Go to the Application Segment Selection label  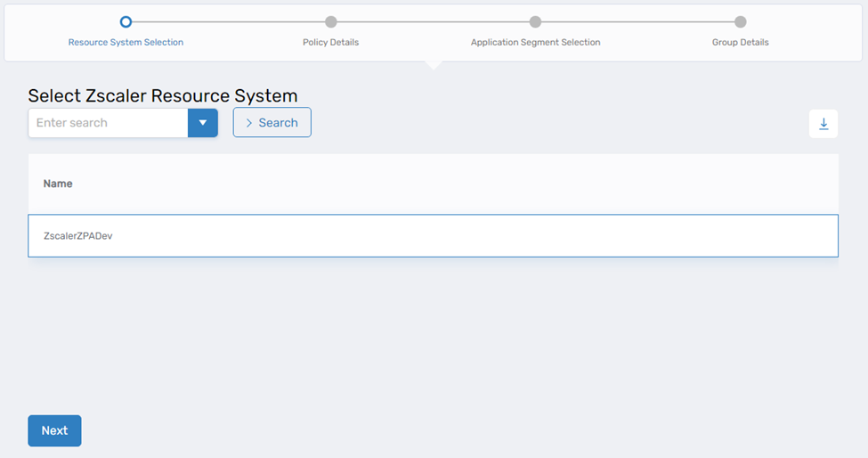pos(535,42)
